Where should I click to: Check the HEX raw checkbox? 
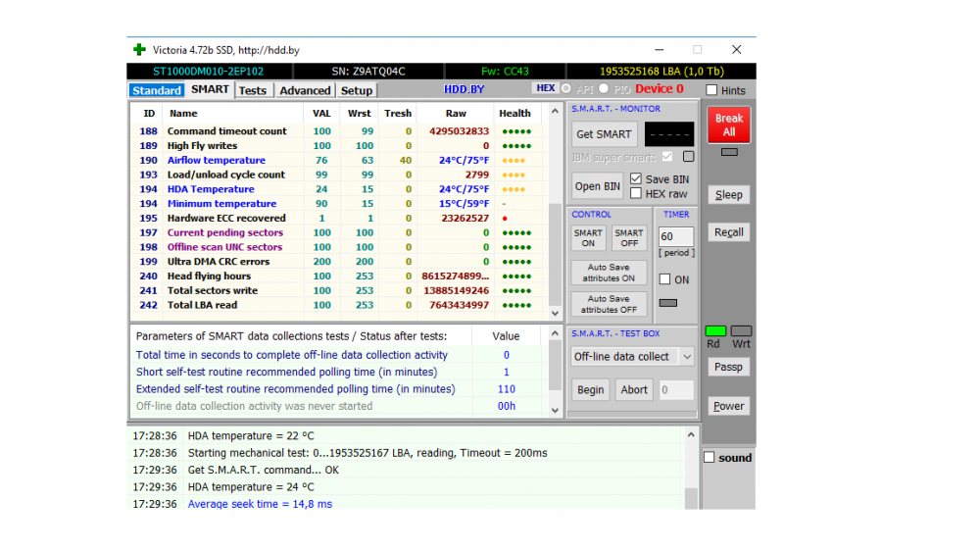point(636,193)
